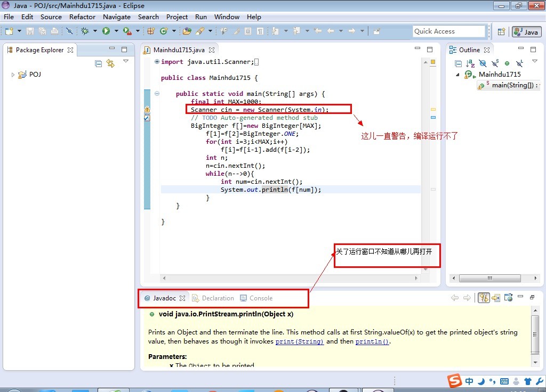The width and height of the screenshot is (546, 392).
Task: Go to Last Edit Location
Action: tap(318, 31)
